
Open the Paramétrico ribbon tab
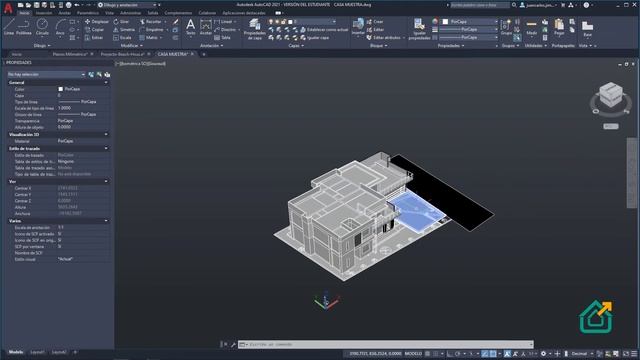tap(88, 13)
